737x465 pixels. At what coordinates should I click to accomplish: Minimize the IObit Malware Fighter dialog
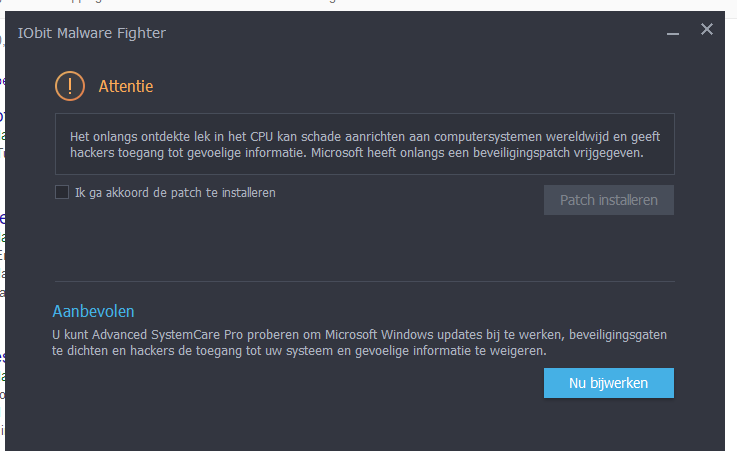coord(673,33)
